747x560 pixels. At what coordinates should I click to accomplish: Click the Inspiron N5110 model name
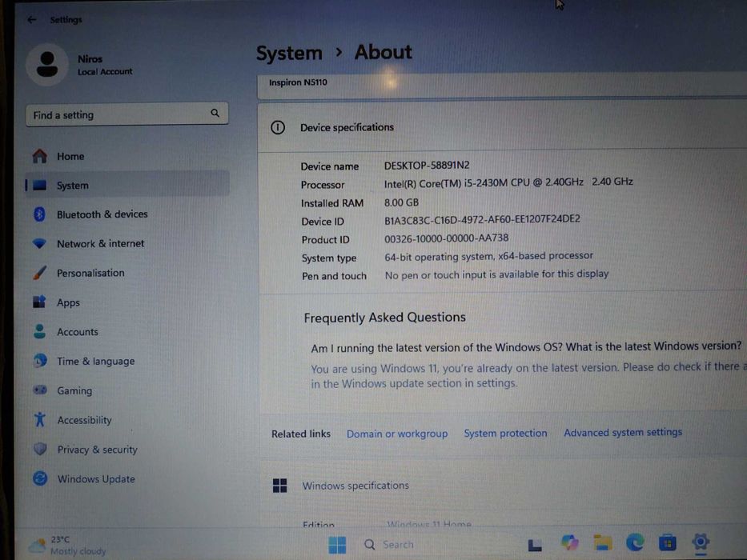click(298, 82)
